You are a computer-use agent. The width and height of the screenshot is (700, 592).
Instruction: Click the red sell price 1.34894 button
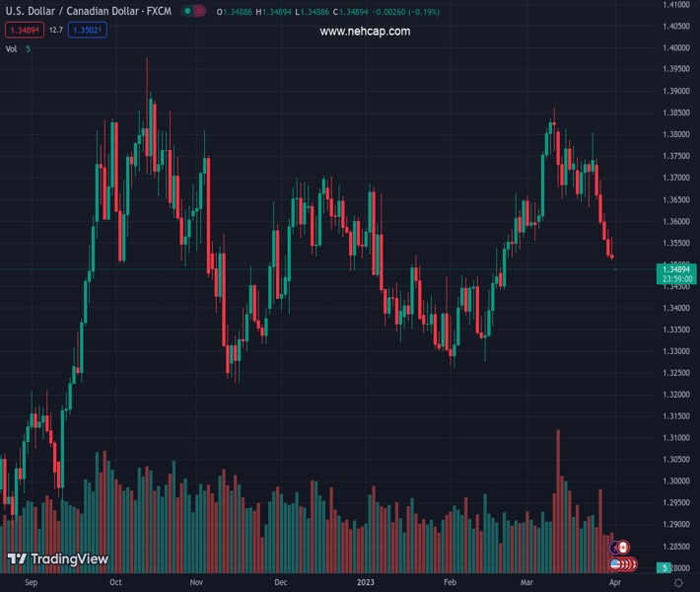coord(22,31)
